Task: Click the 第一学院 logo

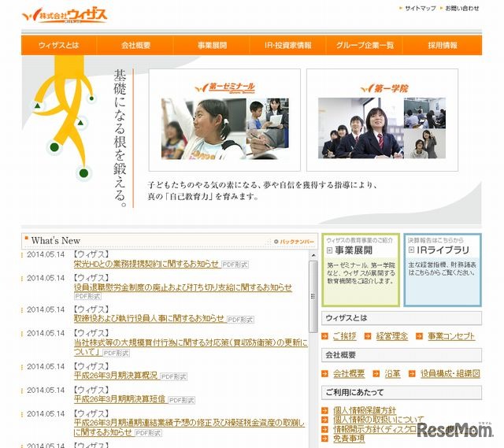Action: pos(384,88)
